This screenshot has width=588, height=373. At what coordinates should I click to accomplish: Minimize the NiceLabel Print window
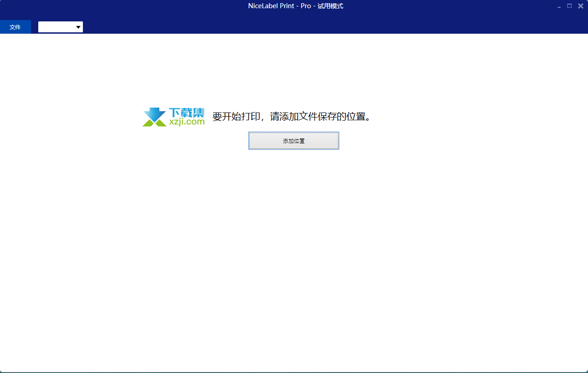click(x=559, y=6)
